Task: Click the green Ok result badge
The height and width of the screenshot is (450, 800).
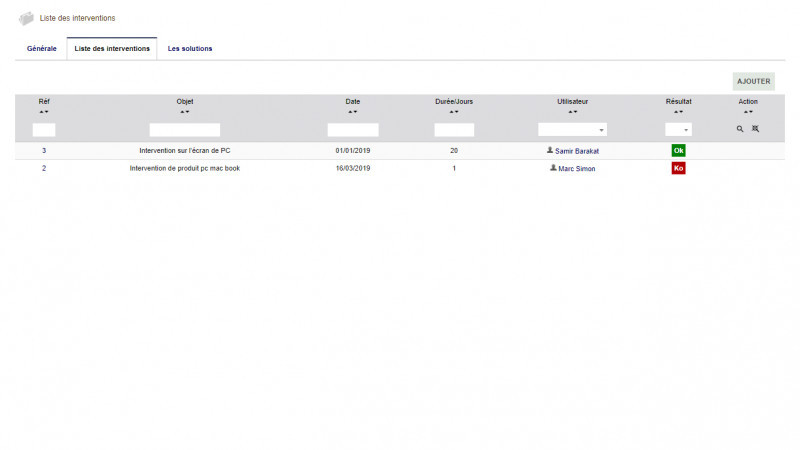Action: pyautogui.click(x=678, y=150)
